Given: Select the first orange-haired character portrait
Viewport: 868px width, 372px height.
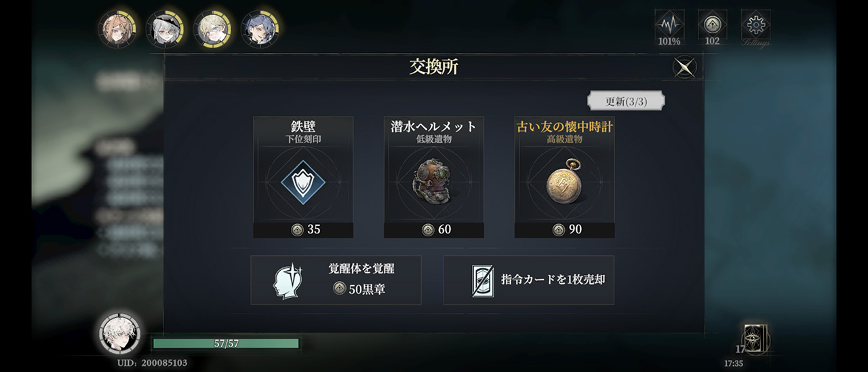Looking at the screenshot, I should [x=117, y=29].
